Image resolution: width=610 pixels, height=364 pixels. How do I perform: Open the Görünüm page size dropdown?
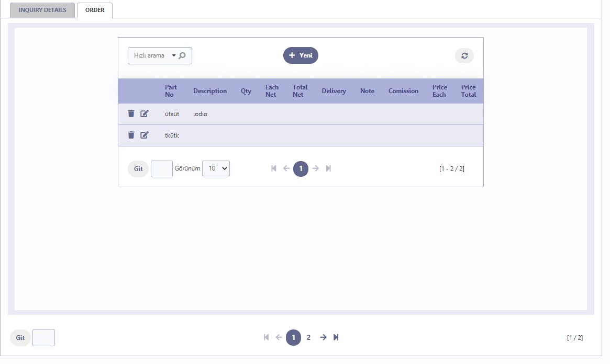click(216, 168)
